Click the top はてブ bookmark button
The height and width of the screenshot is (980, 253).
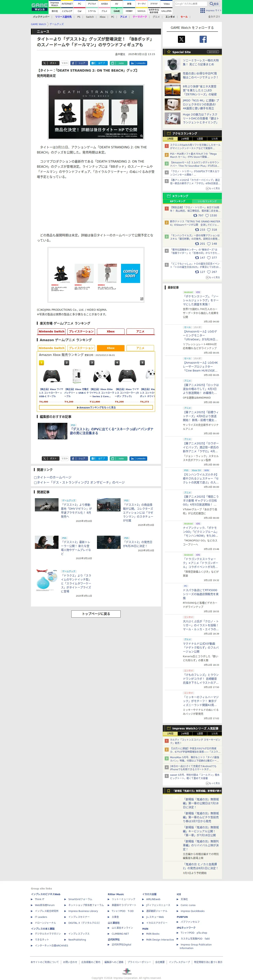99,63
